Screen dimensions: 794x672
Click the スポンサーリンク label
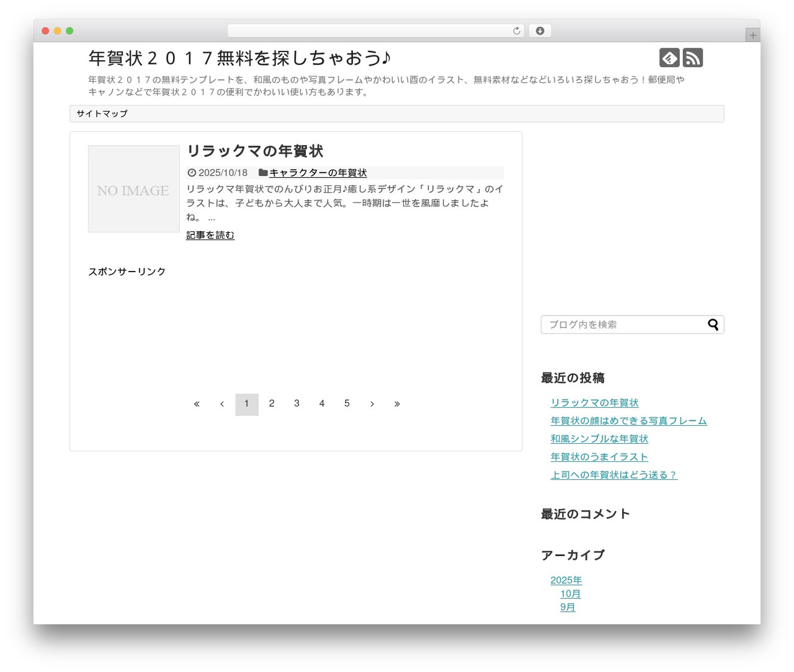(x=127, y=272)
